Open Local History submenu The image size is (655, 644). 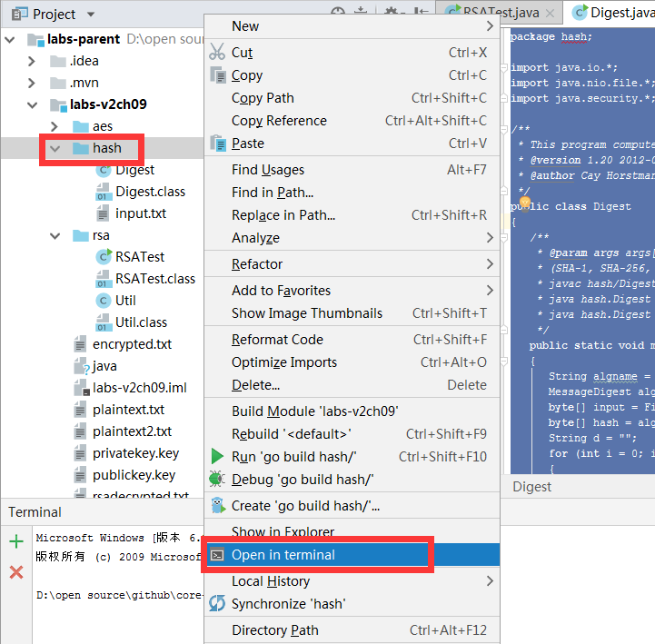click(x=352, y=581)
